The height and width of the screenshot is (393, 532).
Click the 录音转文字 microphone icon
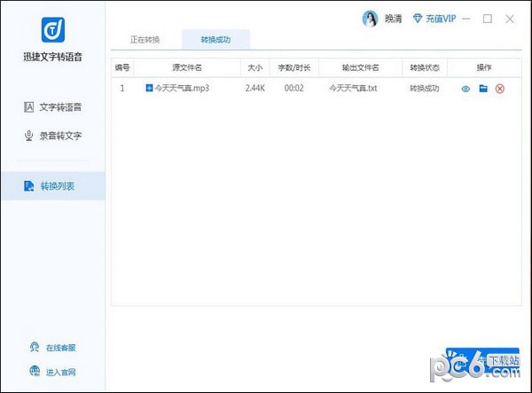point(29,136)
